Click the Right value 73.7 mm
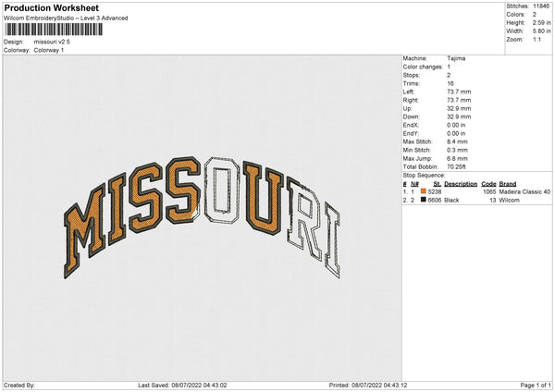The width and height of the screenshot is (555, 392). pos(459,100)
